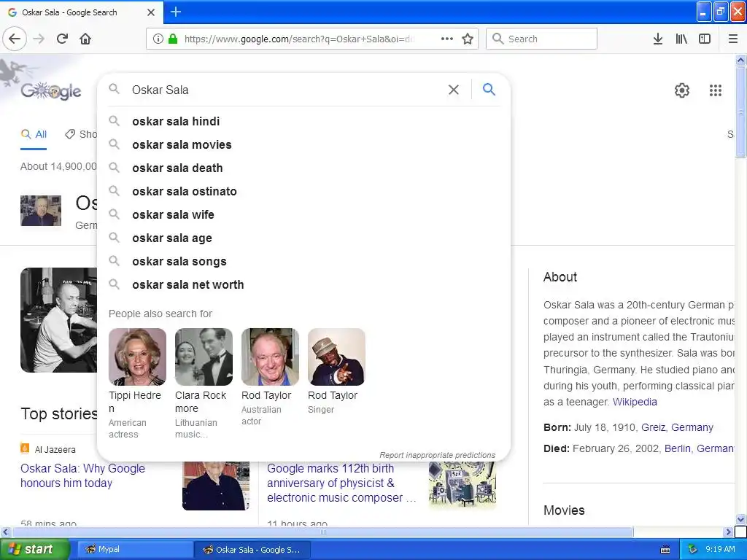Select the All results tab

tap(34, 134)
